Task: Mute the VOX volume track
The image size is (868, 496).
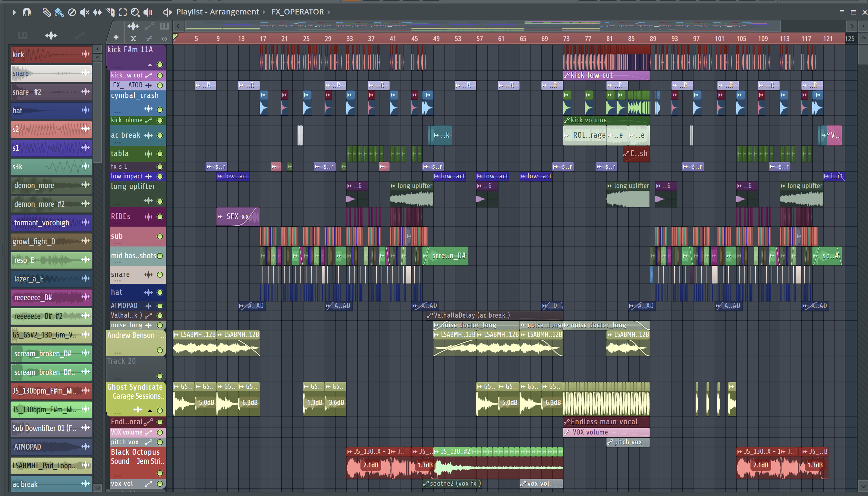Action: (160, 432)
